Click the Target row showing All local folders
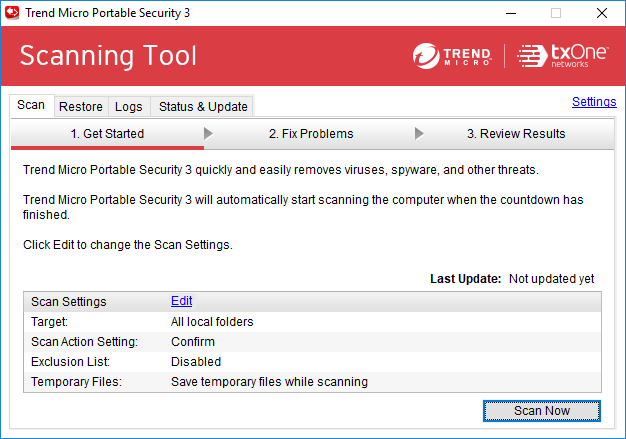Screen dimensions: 626x439 [x=212, y=321]
